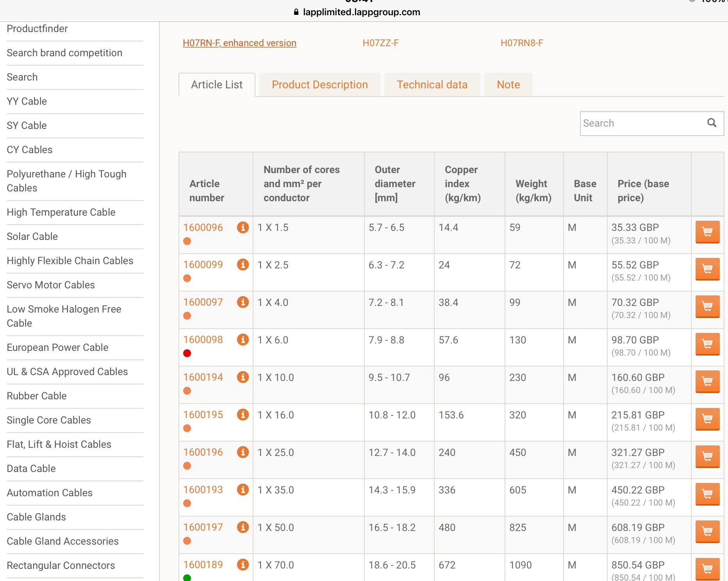Open Data Cable category
The image size is (728, 581).
coord(31,468)
